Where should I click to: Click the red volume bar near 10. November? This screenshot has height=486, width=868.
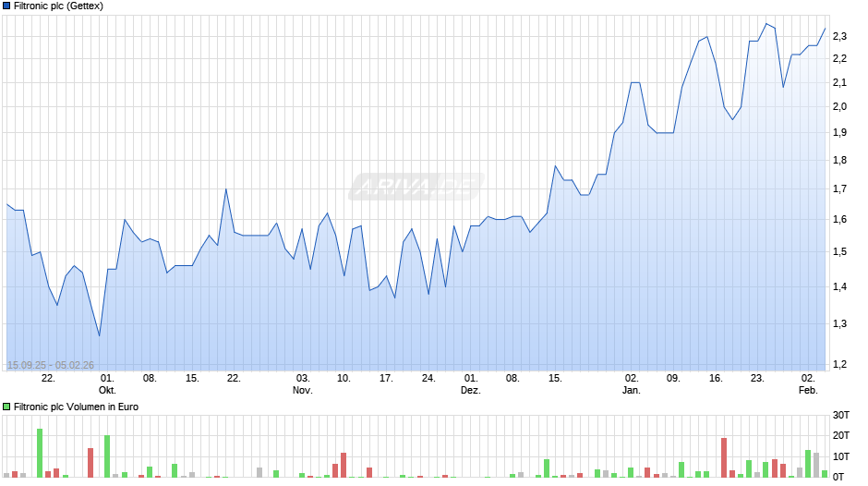pos(344,466)
